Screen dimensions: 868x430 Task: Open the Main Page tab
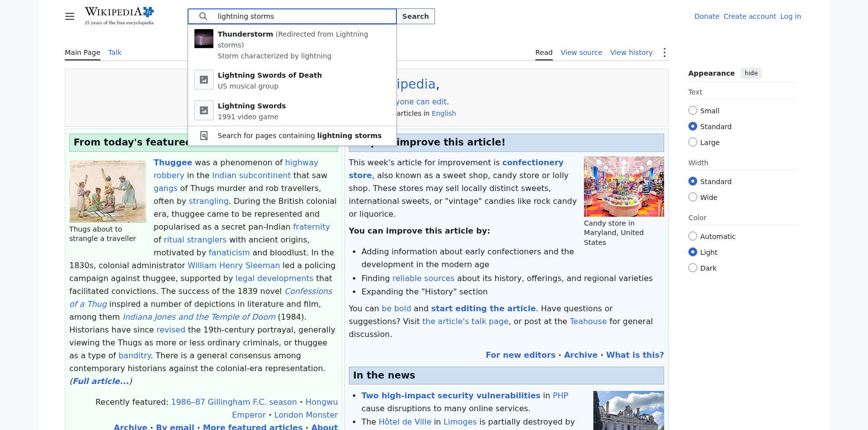[x=83, y=52]
